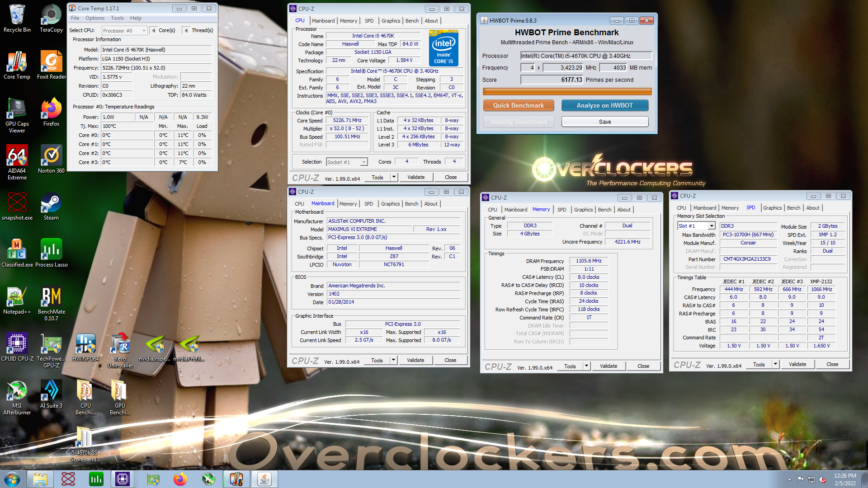This screenshot has width=868, height=488.
Task: Switch to Bench tab in top CPU-Z window
Action: pyautogui.click(x=412, y=21)
